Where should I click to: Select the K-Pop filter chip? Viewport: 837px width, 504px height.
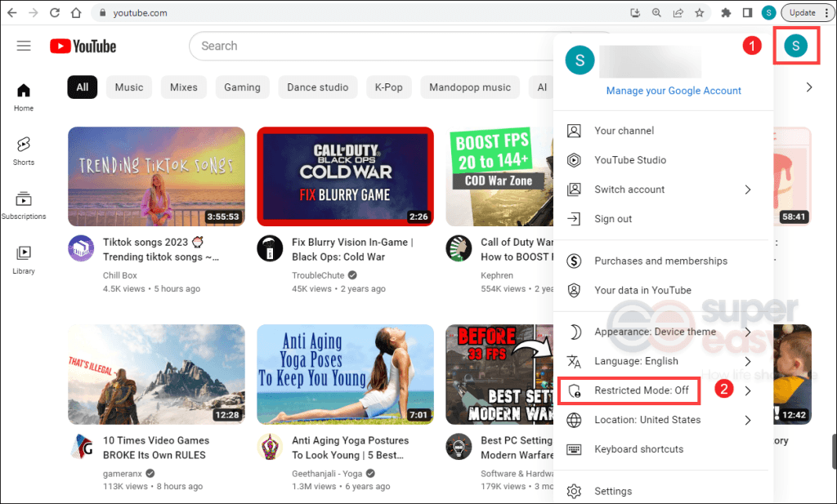(388, 87)
